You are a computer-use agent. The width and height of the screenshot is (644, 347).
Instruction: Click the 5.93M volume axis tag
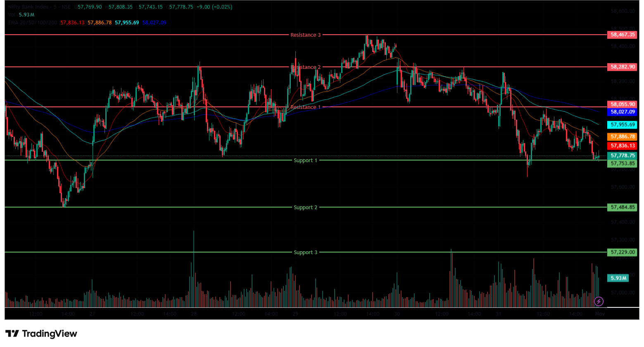pos(618,278)
